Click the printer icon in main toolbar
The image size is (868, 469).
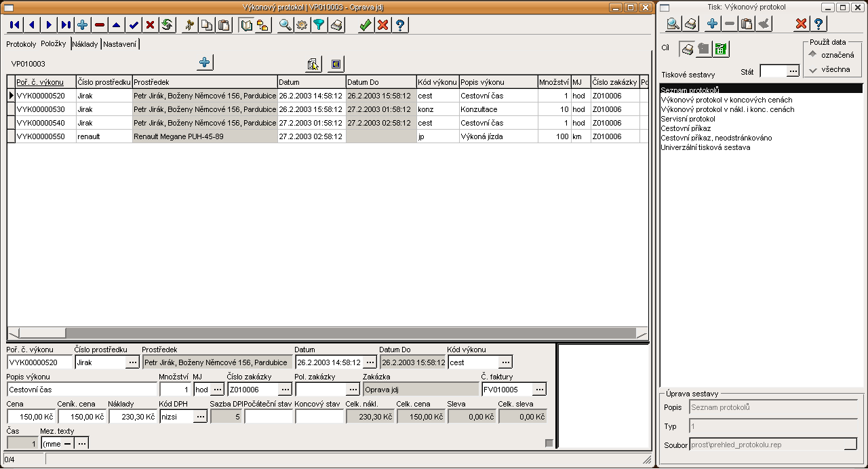click(336, 25)
